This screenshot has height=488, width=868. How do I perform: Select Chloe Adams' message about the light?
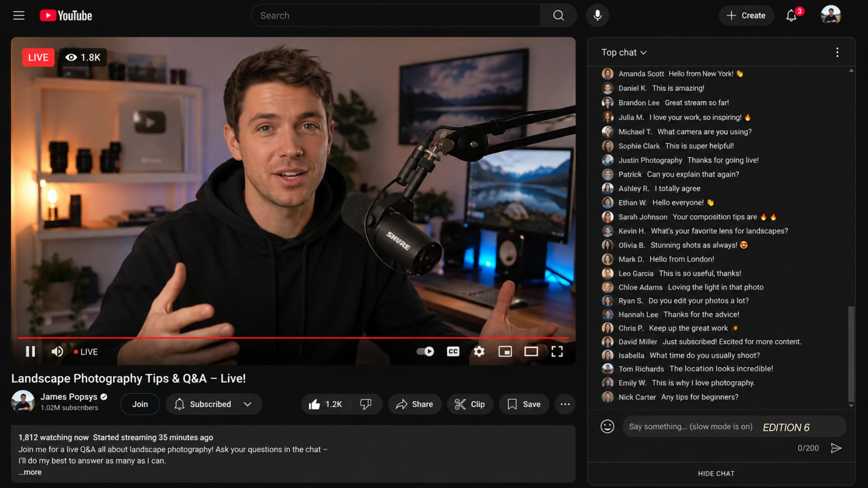pos(715,287)
